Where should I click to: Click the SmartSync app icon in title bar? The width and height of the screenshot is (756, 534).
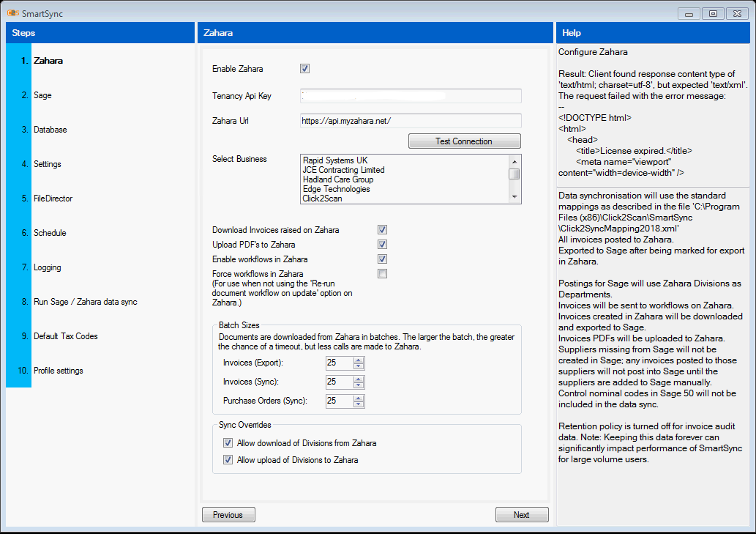click(13, 13)
